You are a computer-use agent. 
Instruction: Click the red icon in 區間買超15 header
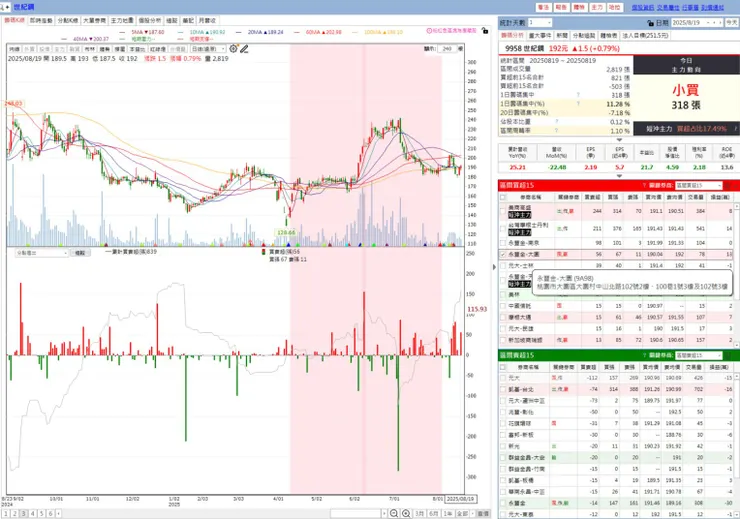coord(727,185)
